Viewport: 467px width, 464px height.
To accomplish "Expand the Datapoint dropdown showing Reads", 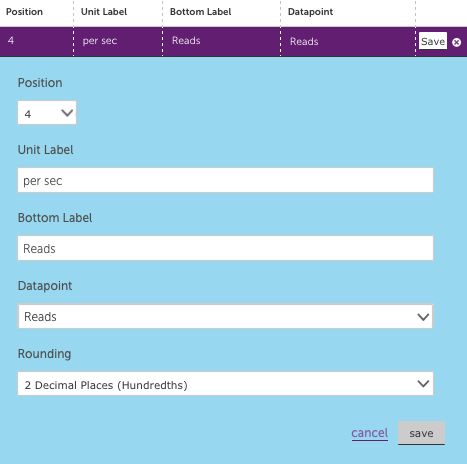I will [x=225, y=316].
